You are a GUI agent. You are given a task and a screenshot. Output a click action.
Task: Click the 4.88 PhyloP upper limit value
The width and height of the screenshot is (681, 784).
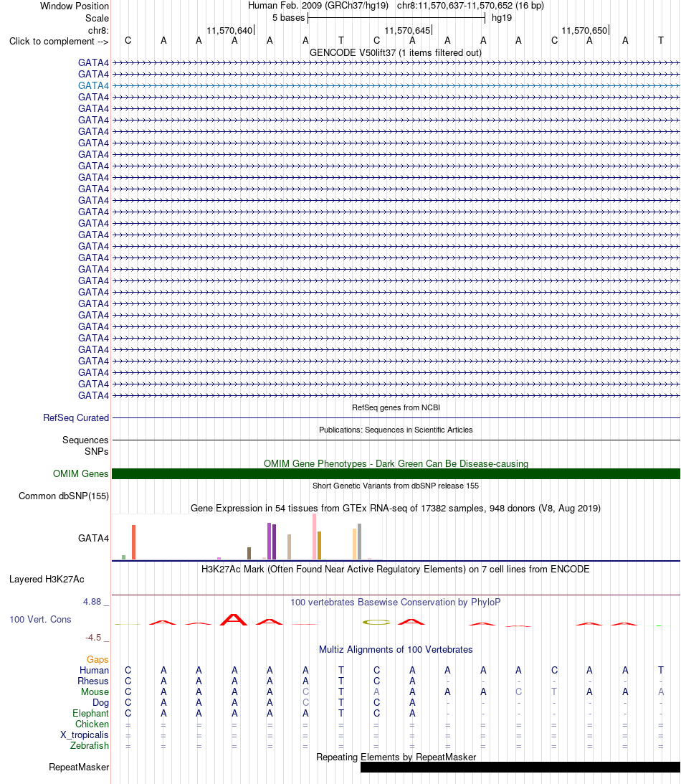[92, 602]
